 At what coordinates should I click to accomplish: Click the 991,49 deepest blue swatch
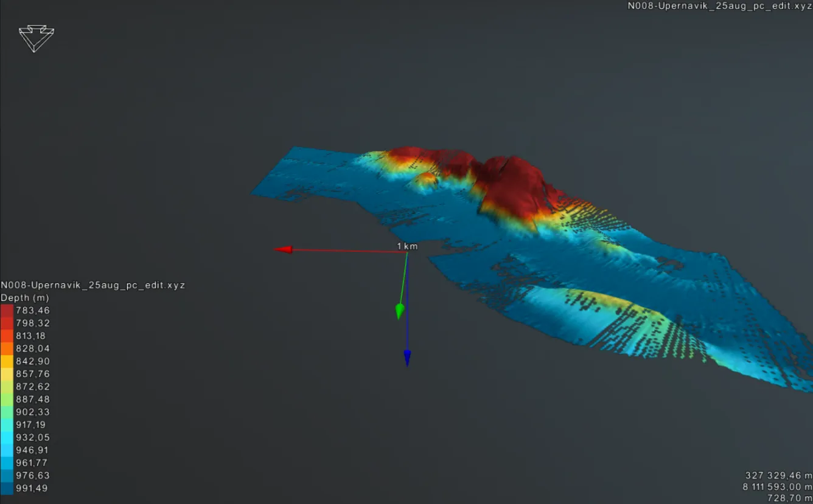7,488
